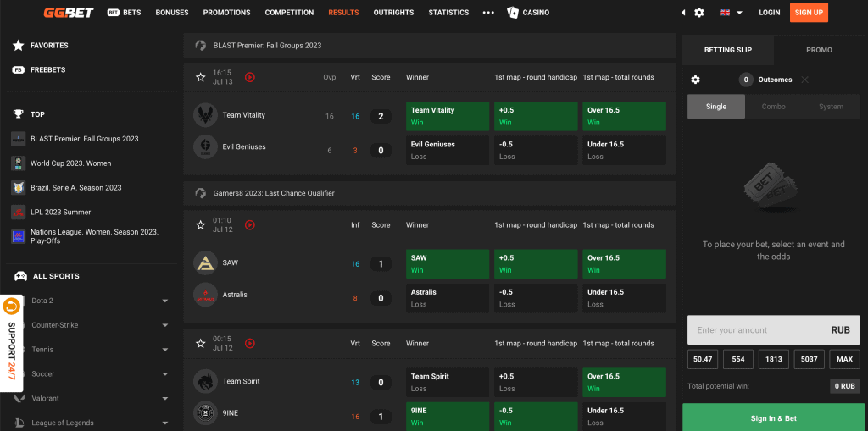The height and width of the screenshot is (431, 868).
Task: Choose the 5037 quick amount
Action: [809, 359]
